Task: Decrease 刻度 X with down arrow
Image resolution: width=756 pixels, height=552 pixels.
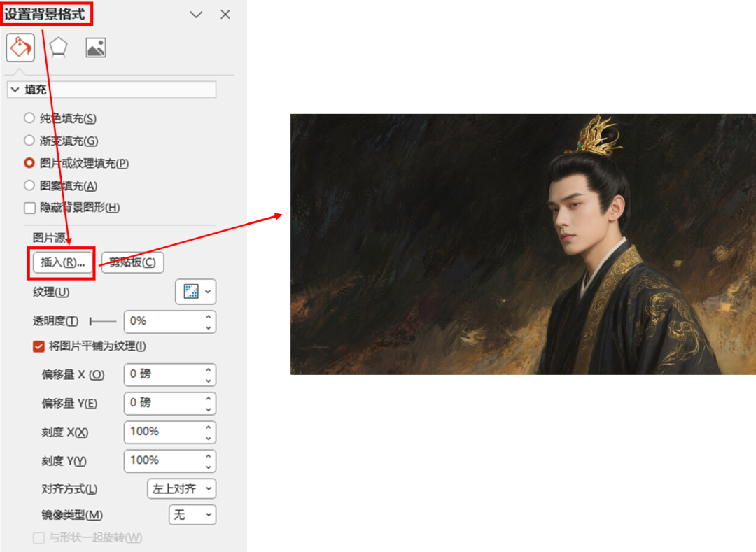Action: [209, 438]
